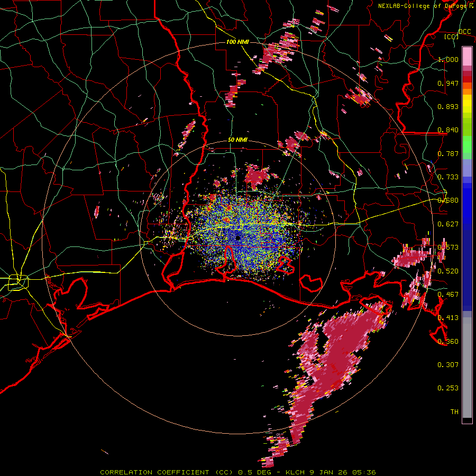Click the Correlation Coefficient caption at bottom
Image resolution: width=476 pixels, height=476 pixels.
coord(237,472)
